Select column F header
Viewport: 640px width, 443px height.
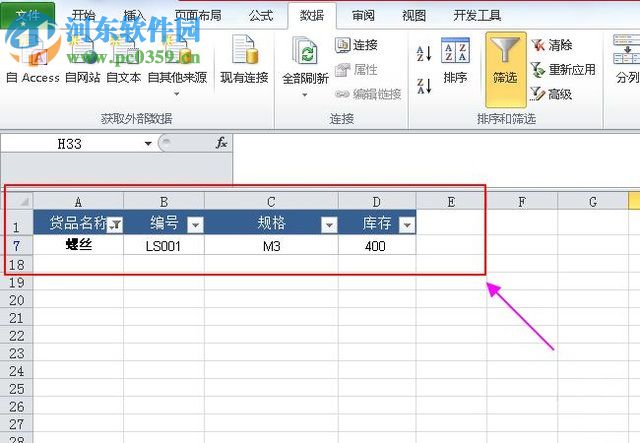coord(522,201)
